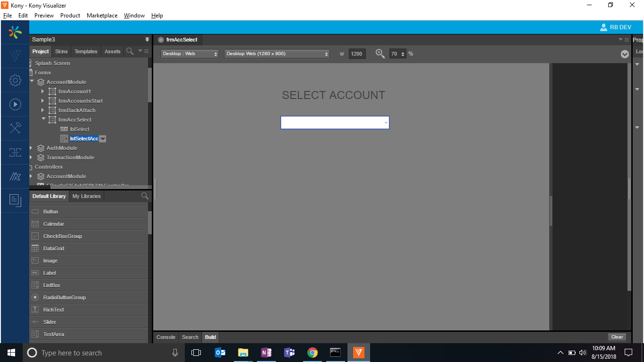
Task: Click the play/run icon in left sidebar
Action: click(15, 104)
